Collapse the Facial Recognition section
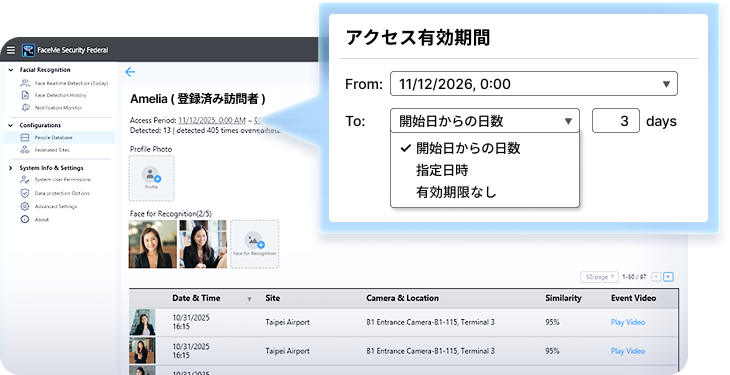This screenshot has height=375, width=730. [11, 70]
